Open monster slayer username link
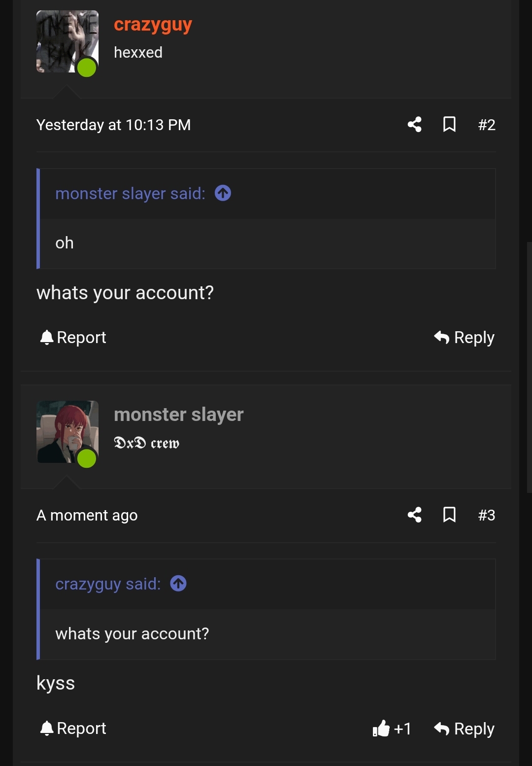This screenshot has width=532, height=766. click(x=179, y=415)
